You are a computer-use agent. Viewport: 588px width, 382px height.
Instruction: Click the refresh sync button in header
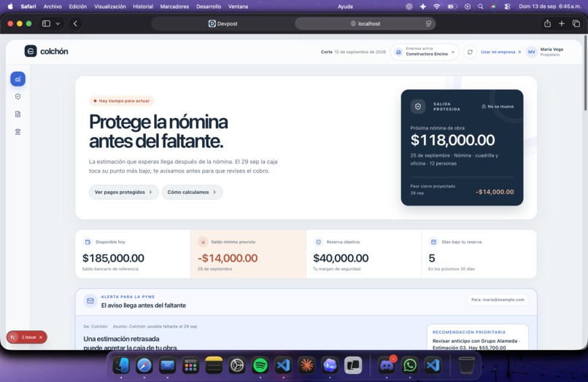point(470,52)
